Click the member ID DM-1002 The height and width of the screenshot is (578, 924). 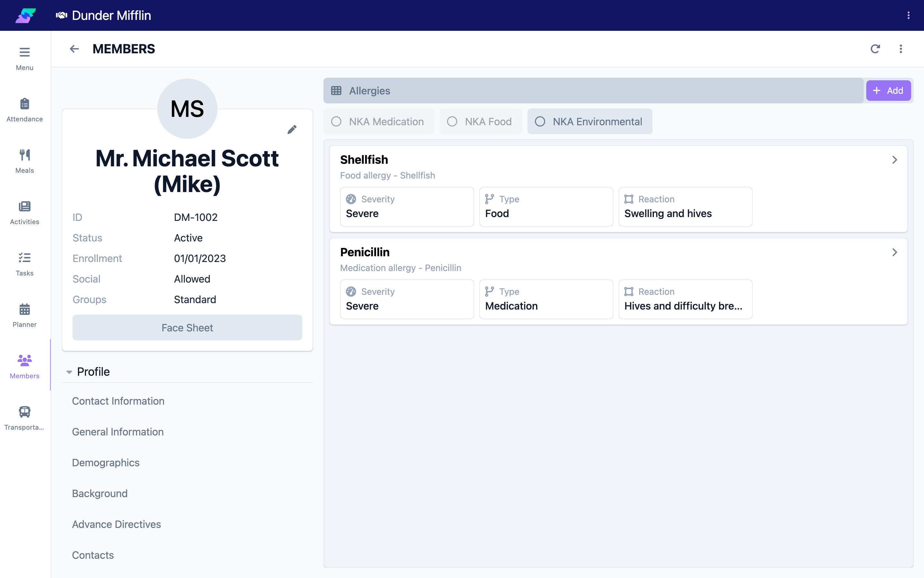[x=195, y=217]
